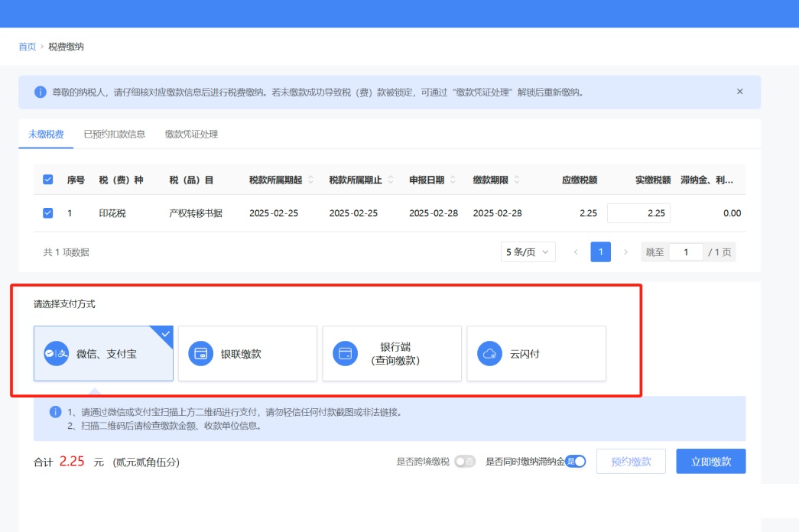
Task: Click the 实缴税额 amount input field
Action: click(638, 213)
